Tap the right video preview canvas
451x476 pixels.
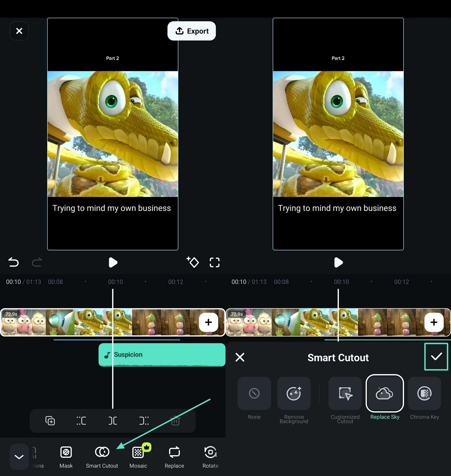click(338, 134)
